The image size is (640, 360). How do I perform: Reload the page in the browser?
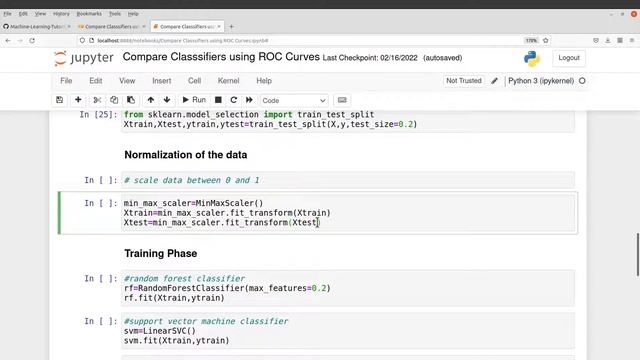tap(32, 40)
